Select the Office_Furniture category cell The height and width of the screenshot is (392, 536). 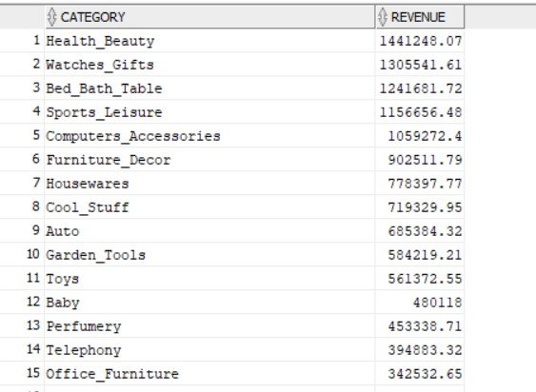tap(209, 373)
